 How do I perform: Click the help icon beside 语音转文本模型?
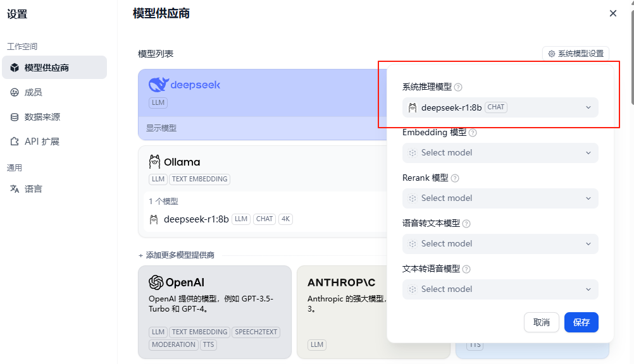click(466, 224)
